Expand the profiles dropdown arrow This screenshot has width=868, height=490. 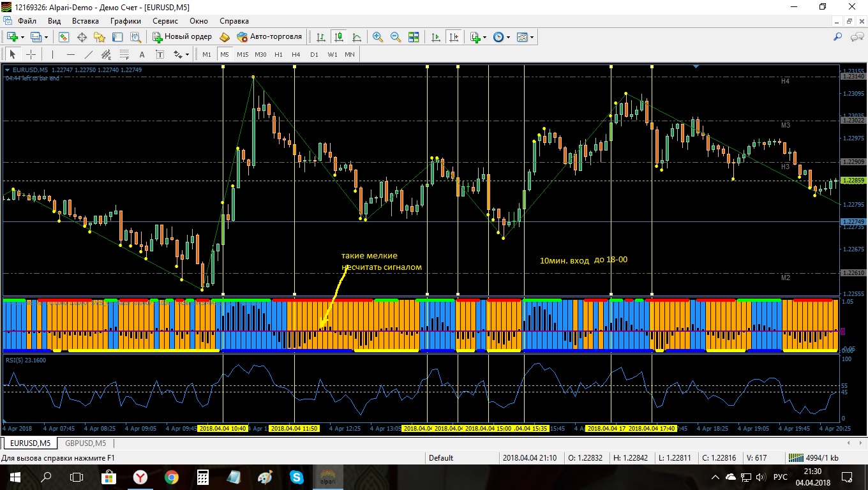coord(47,37)
